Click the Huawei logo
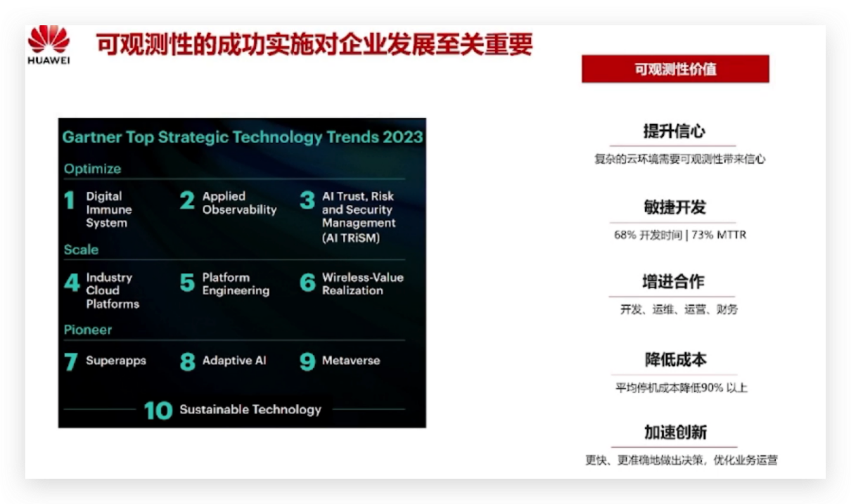851x504 pixels. [49, 45]
